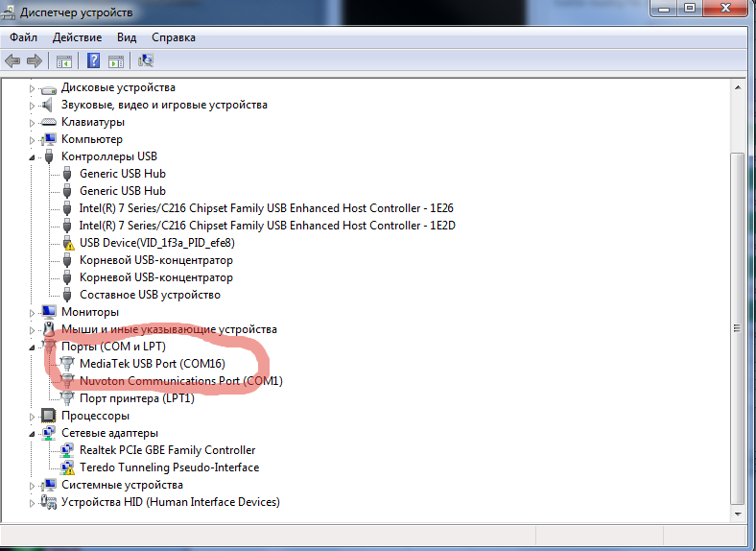Click the adapter icon of Realtek PCIe GBE Family Controller

(x=67, y=450)
